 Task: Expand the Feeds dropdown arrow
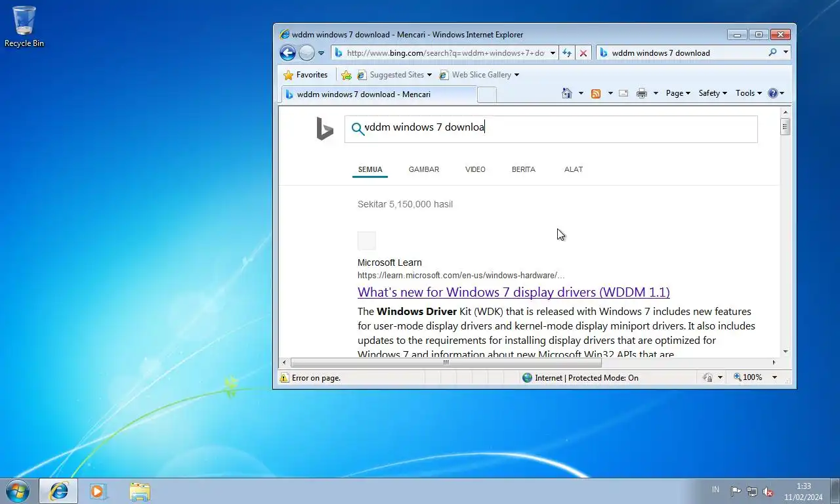pyautogui.click(x=610, y=93)
